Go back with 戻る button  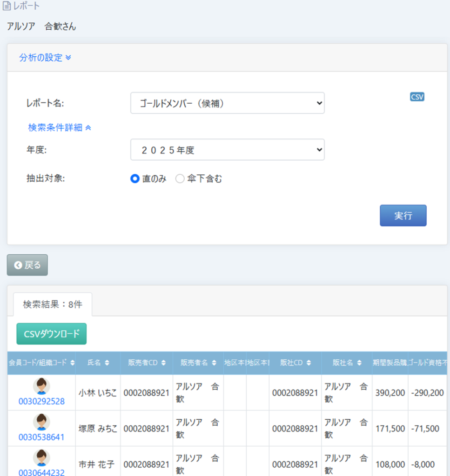point(27,265)
